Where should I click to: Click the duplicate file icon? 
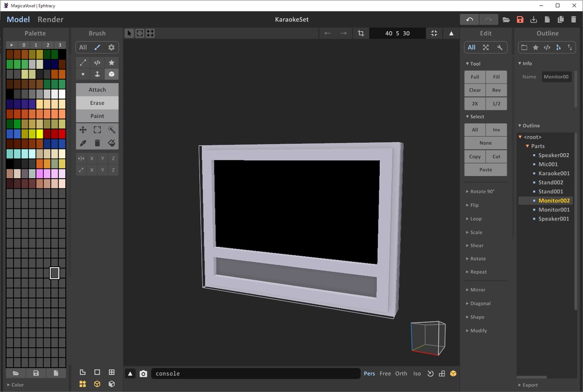tap(560, 20)
